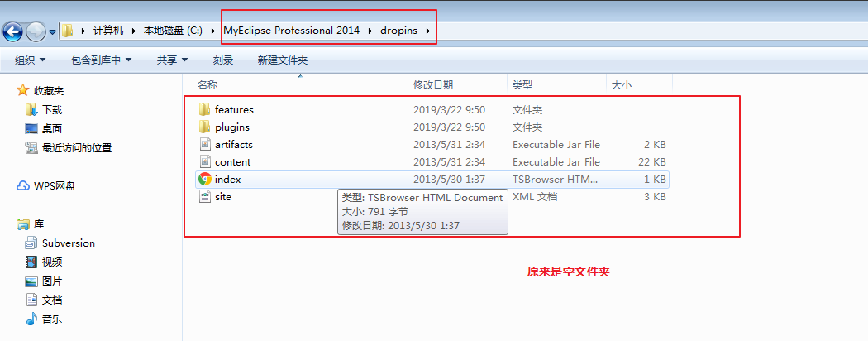Viewport: 868px width, 341px height.
Task: Click the artifacts jar file icon
Action: [x=205, y=144]
